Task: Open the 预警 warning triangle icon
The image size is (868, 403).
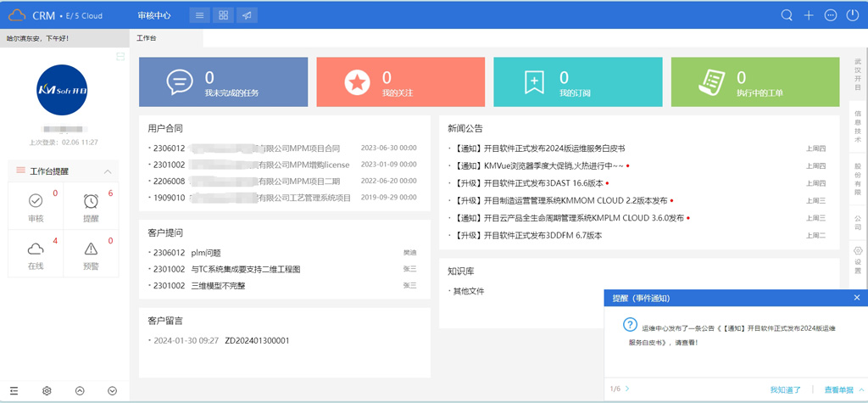Action: coord(91,249)
